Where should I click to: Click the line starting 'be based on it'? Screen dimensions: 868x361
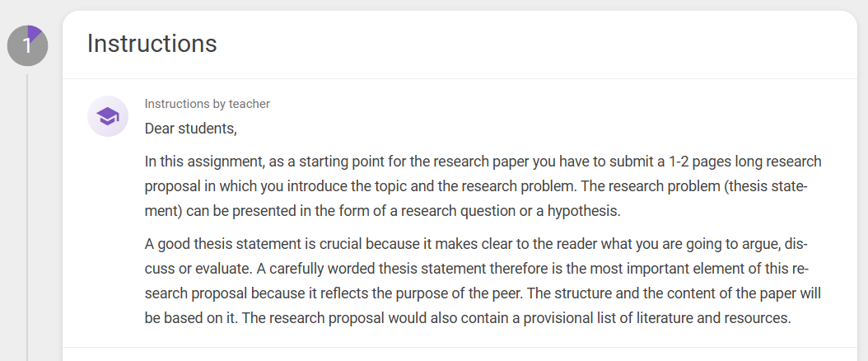(469, 318)
